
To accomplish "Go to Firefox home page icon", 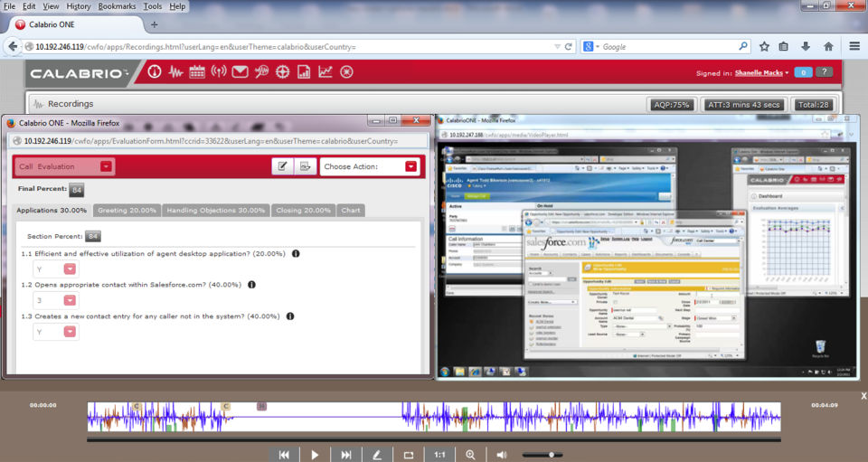I will coord(828,46).
